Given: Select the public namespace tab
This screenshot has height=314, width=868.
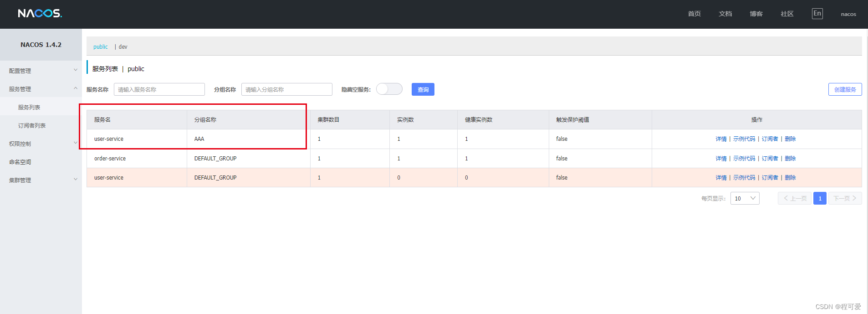Looking at the screenshot, I should pyautogui.click(x=101, y=46).
